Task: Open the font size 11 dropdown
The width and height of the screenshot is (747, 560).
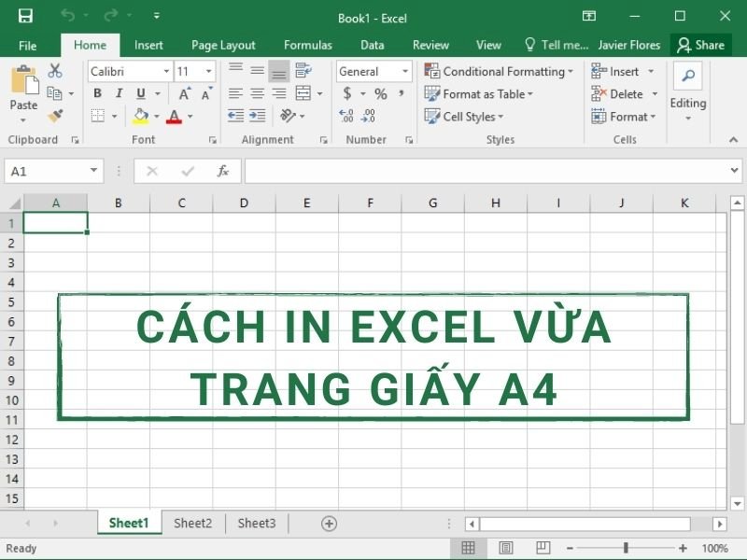Action: tap(208, 71)
